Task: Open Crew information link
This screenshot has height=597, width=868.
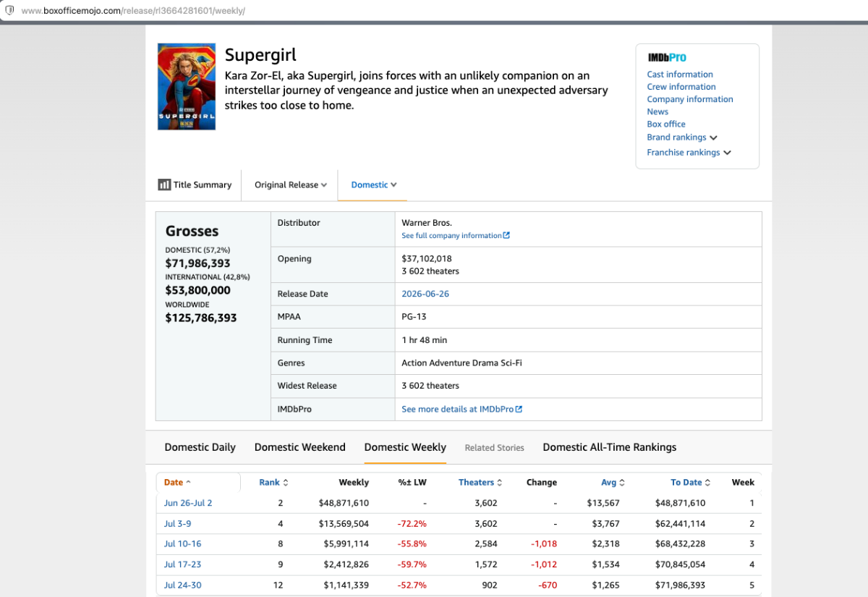Action: coord(681,87)
